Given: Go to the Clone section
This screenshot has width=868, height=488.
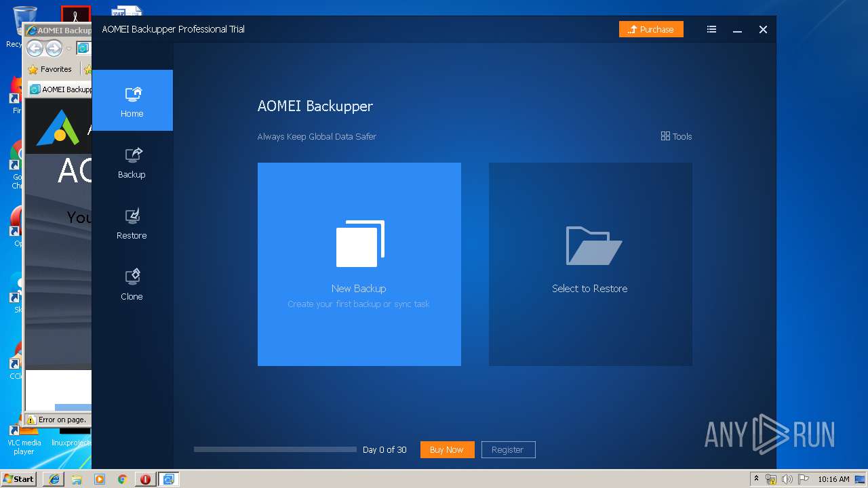Looking at the screenshot, I should [x=132, y=285].
